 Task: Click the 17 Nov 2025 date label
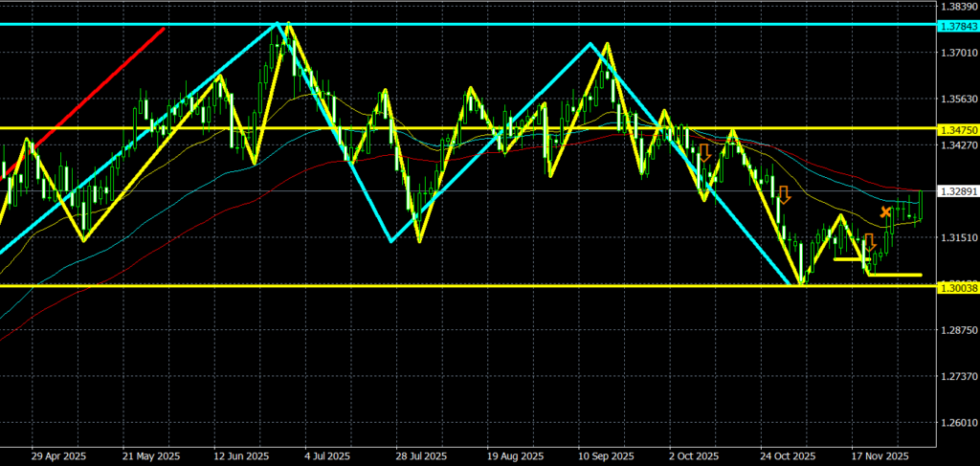point(881,456)
